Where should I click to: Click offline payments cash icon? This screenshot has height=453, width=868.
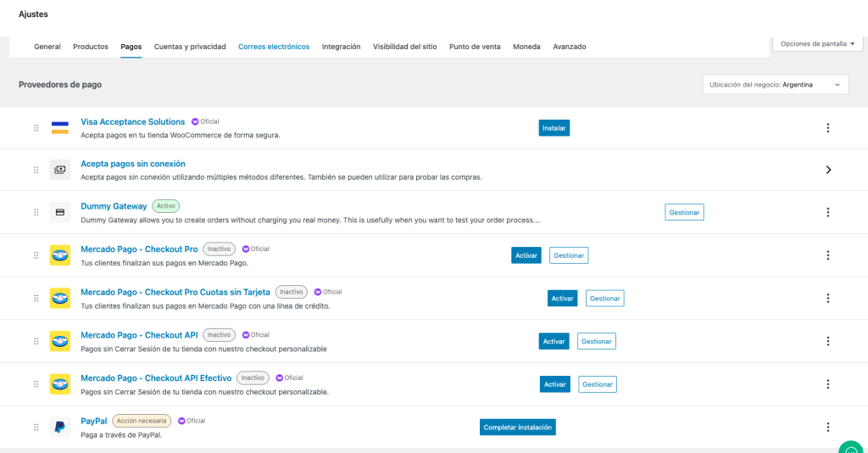(x=59, y=170)
